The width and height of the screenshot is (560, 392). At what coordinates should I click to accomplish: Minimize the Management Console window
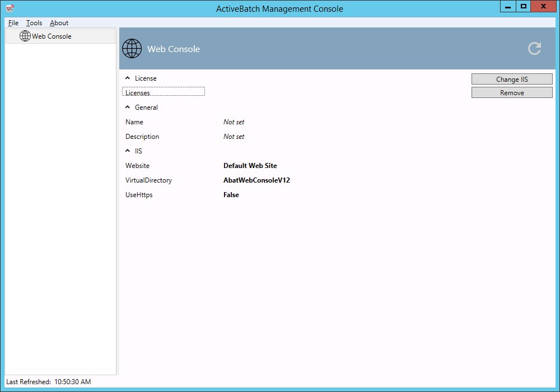coord(508,6)
